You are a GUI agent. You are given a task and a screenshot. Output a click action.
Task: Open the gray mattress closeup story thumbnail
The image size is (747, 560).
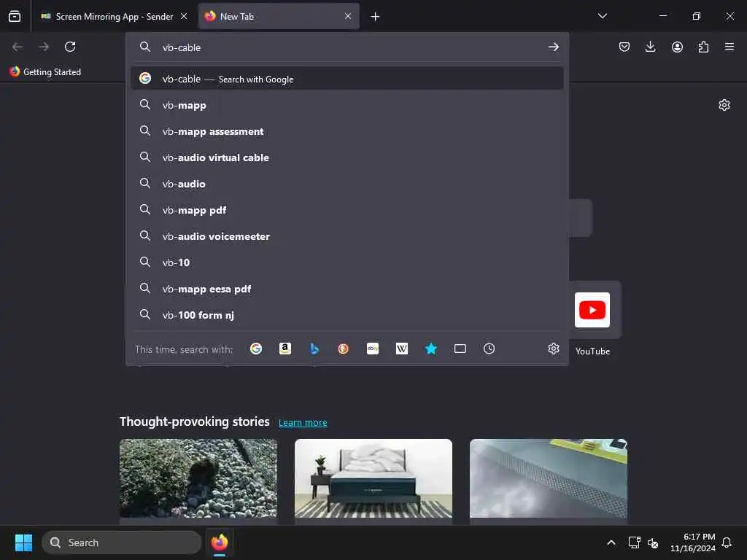click(x=549, y=478)
